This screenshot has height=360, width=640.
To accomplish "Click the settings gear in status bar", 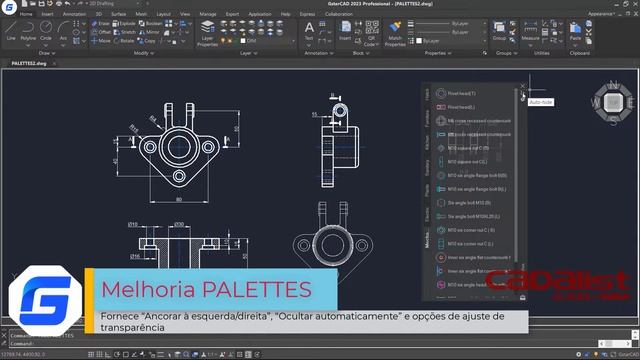I will [x=578, y=355].
